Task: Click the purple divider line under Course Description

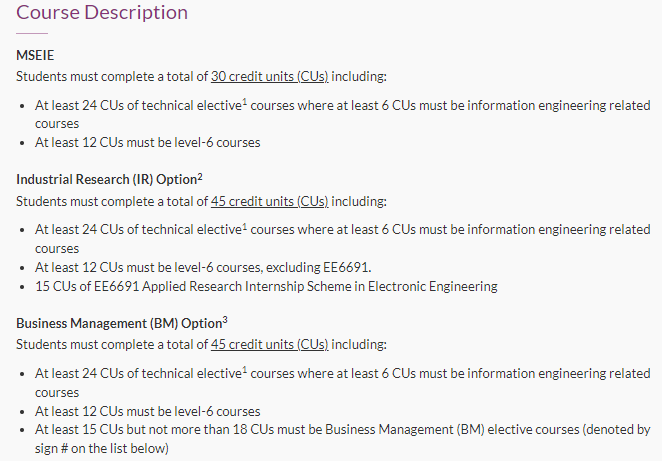Action: (x=32, y=33)
